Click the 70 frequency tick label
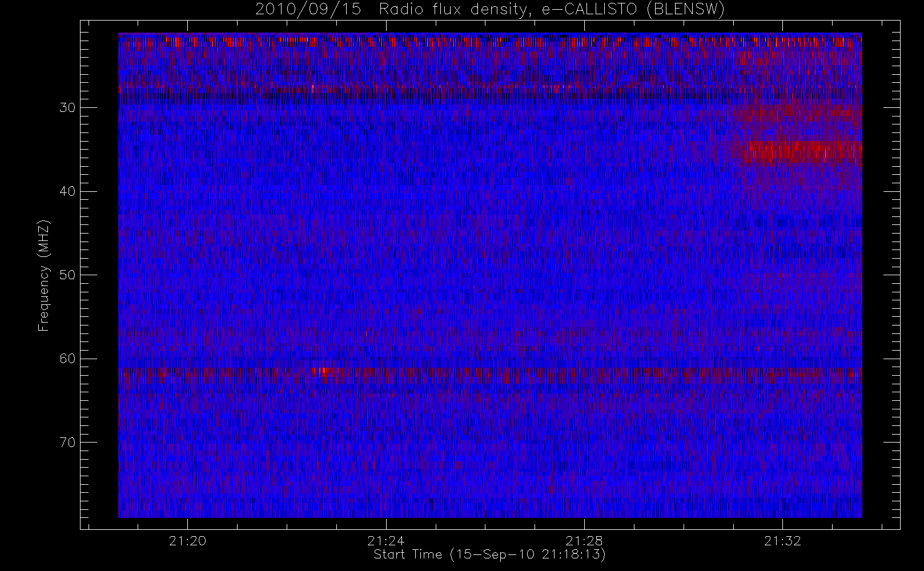This screenshot has height=571, width=924. [x=67, y=443]
